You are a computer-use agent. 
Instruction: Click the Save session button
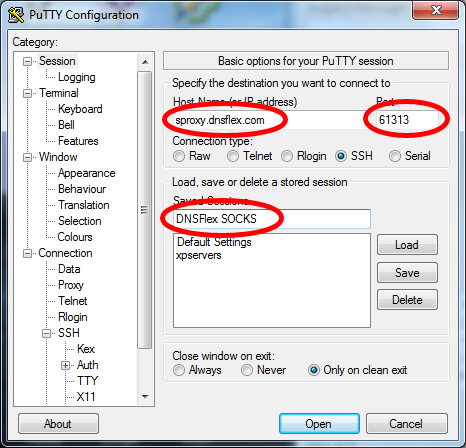click(407, 273)
